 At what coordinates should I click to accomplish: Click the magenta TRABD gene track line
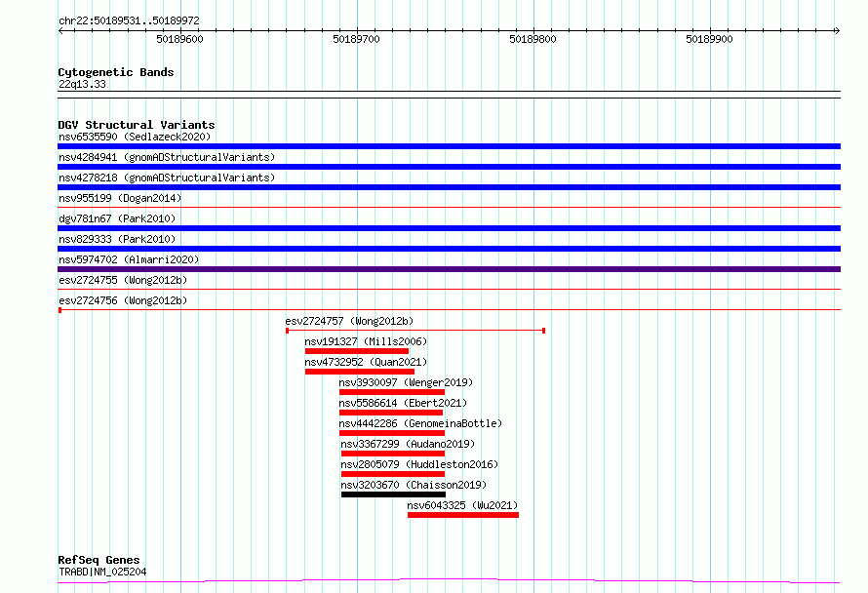coord(449,581)
